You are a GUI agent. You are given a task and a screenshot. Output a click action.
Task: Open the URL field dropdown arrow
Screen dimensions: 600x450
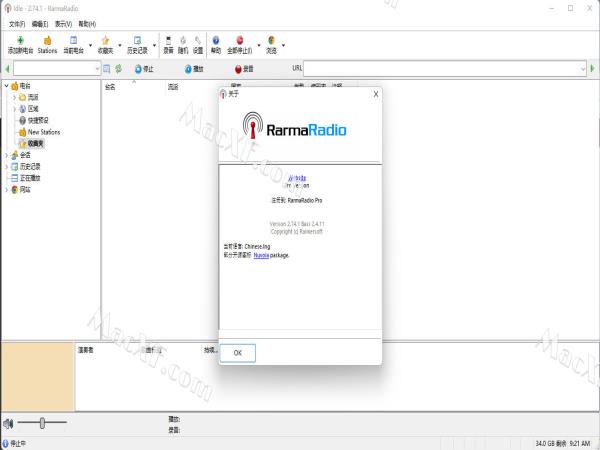(x=583, y=69)
